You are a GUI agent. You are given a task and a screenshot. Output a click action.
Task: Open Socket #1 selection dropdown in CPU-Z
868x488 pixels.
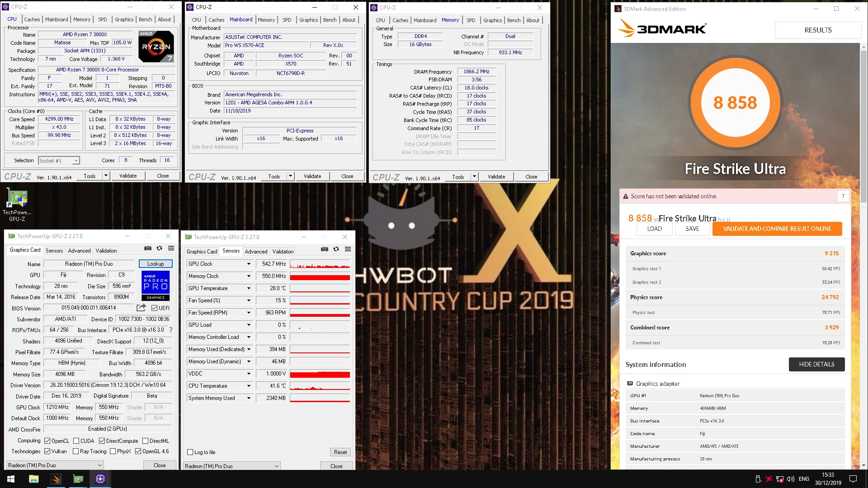[59, 160]
